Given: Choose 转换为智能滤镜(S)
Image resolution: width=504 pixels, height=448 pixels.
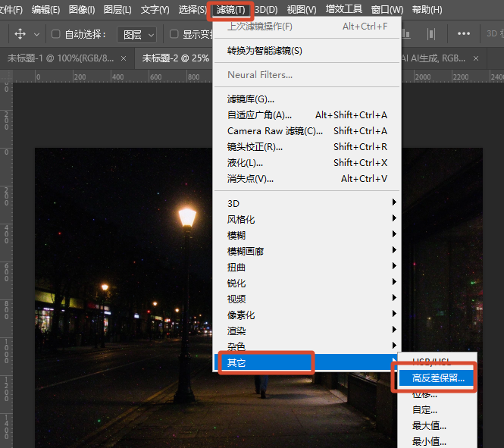Looking at the screenshot, I should point(307,51).
